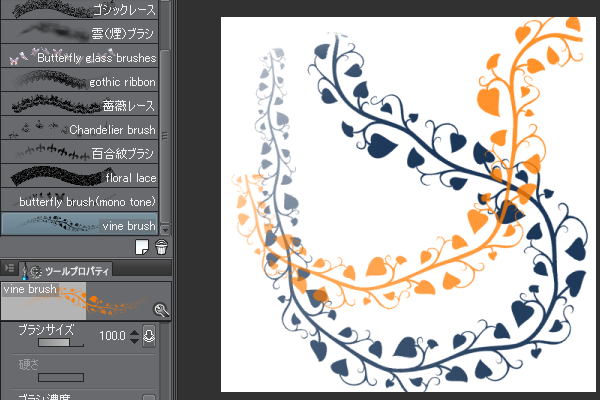Click the 硬さ label
Screen dimensions: 600x400
pos(29,364)
